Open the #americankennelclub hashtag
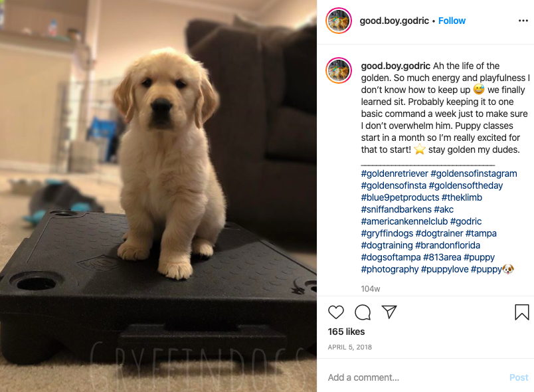 click(404, 221)
